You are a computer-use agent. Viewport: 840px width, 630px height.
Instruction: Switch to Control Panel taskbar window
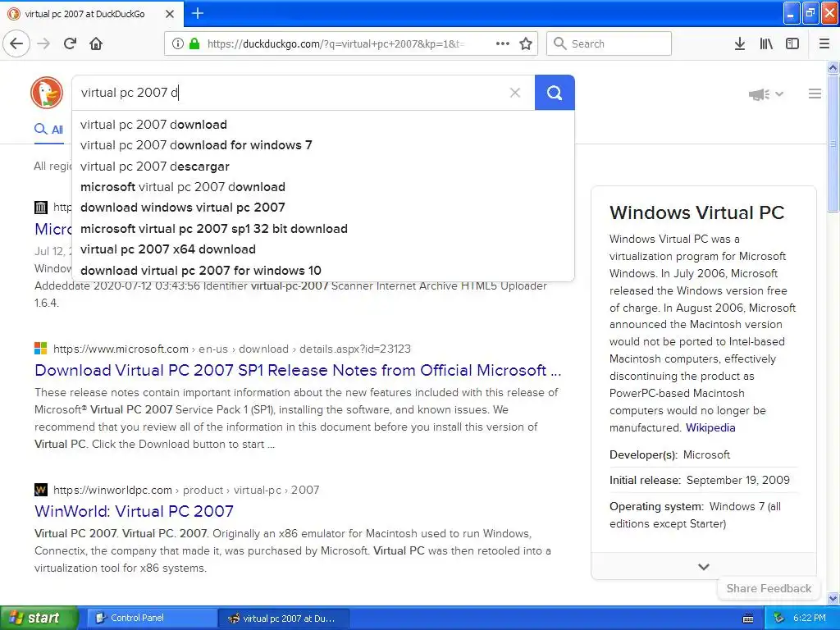[x=152, y=618]
